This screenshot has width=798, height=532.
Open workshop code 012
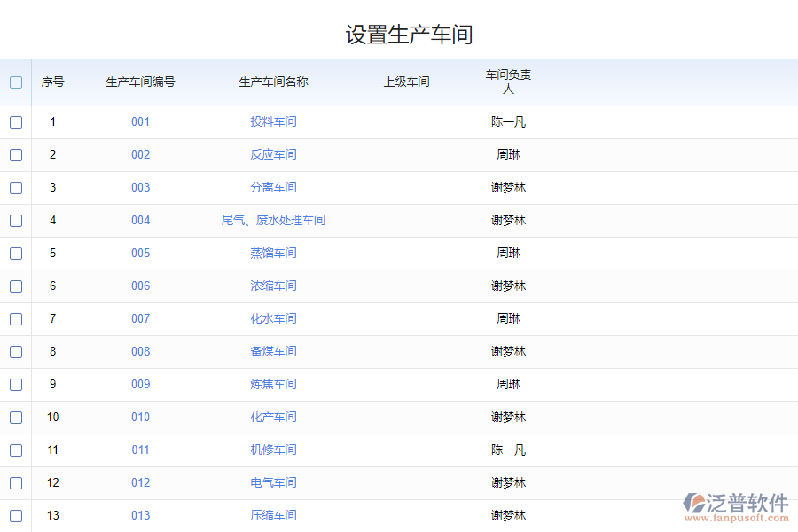[140, 483]
